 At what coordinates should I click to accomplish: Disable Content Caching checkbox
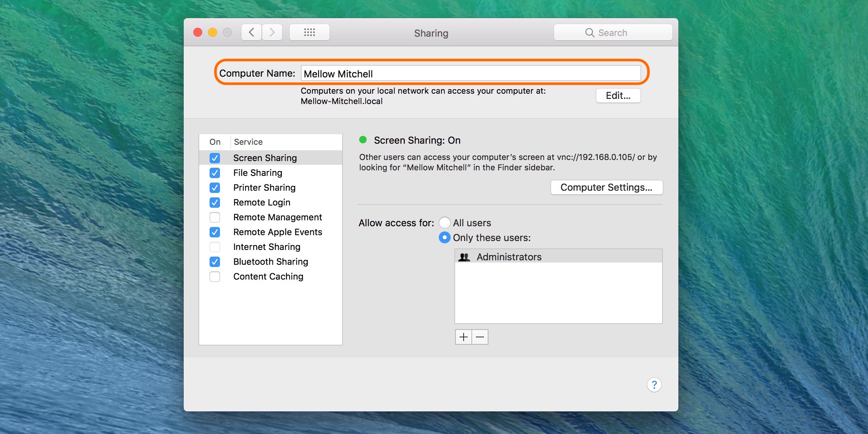coord(216,276)
